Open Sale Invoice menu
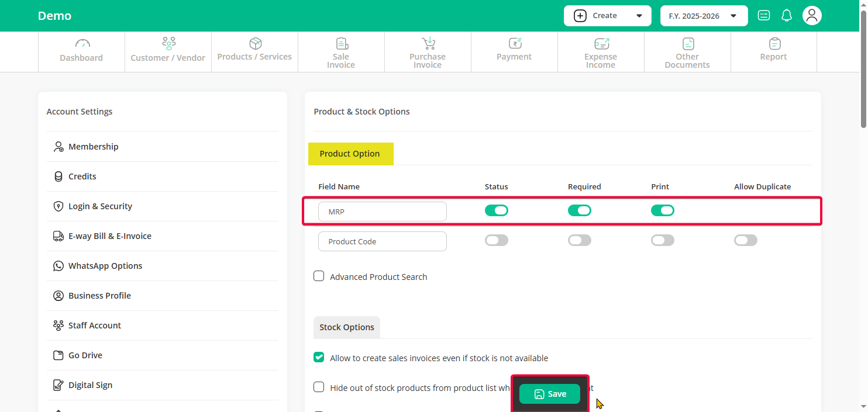 tap(341, 51)
